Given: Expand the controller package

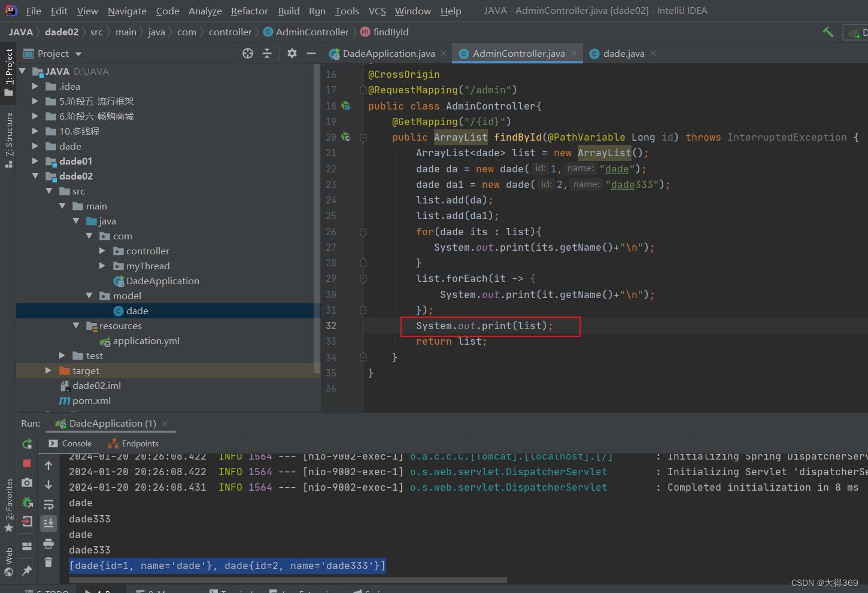Looking at the screenshot, I should (x=102, y=251).
